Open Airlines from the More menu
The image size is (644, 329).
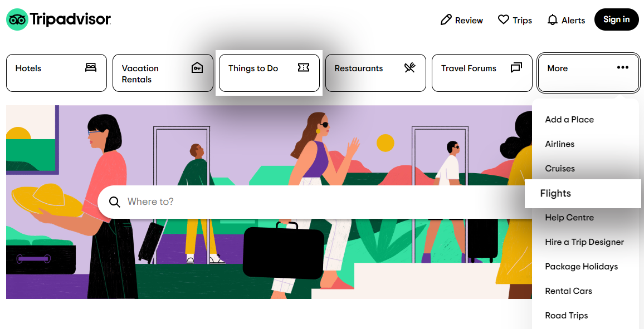[559, 144]
